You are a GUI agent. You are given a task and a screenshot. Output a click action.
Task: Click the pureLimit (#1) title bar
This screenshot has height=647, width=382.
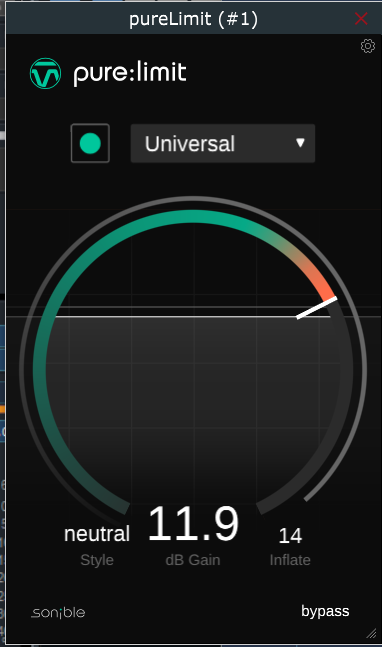pos(193,19)
